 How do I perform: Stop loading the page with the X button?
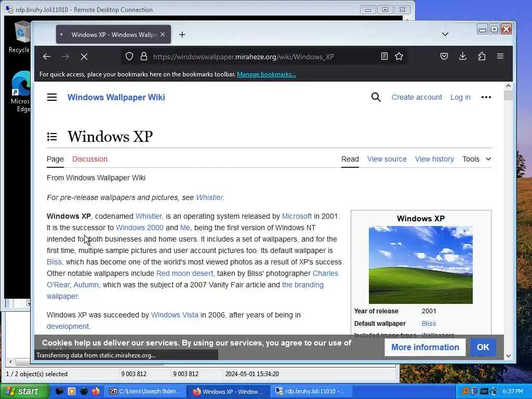point(84,57)
